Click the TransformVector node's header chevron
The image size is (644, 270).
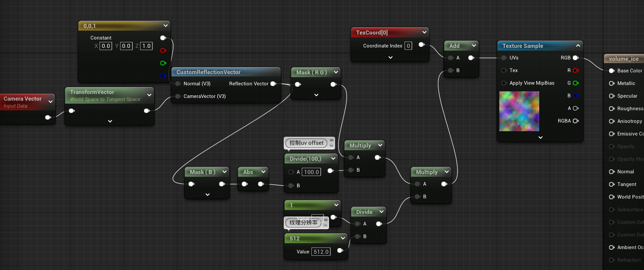click(x=149, y=95)
